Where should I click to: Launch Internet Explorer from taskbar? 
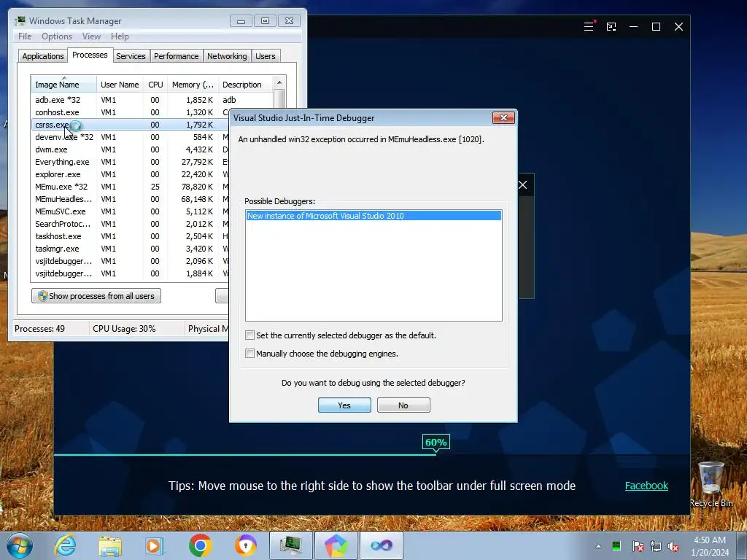point(65,545)
